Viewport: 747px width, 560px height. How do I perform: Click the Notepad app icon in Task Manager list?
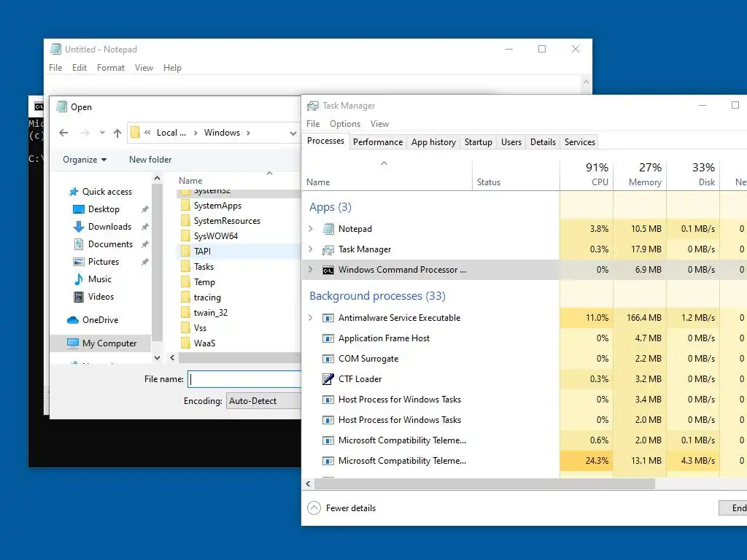(x=328, y=229)
